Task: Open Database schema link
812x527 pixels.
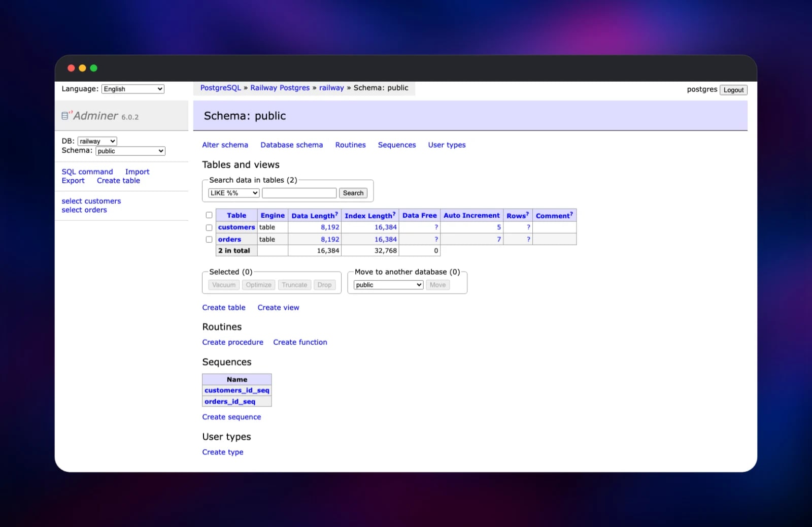Action: [x=292, y=145]
